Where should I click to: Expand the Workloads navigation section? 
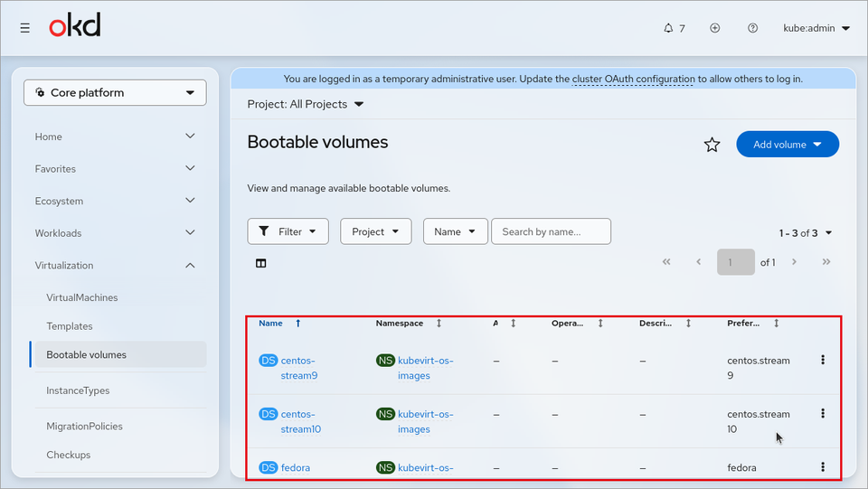115,233
